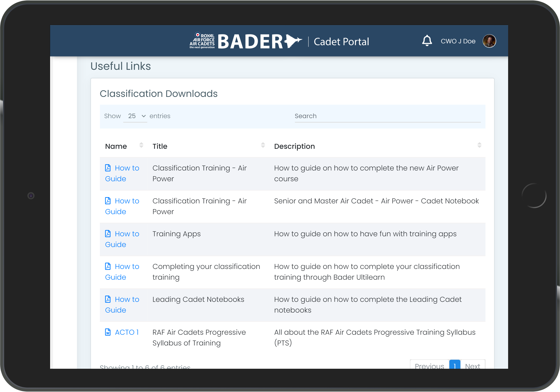Image resolution: width=560 pixels, height=392 pixels.
Task: Sort by Title using its sort arrows
Action: tap(263, 145)
